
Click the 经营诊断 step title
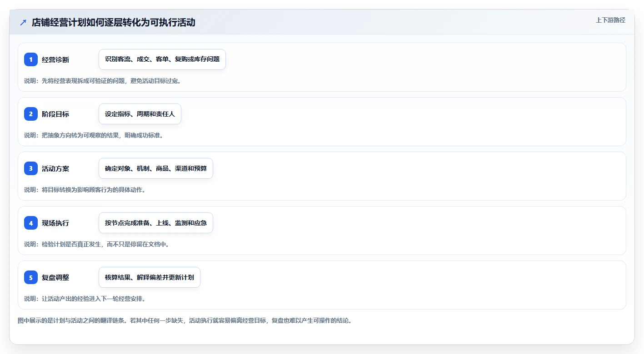click(55, 59)
